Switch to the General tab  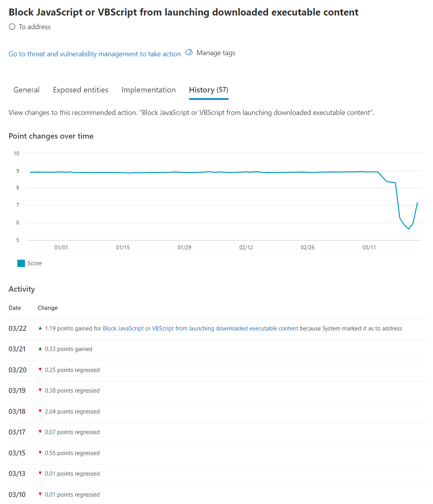coord(26,90)
